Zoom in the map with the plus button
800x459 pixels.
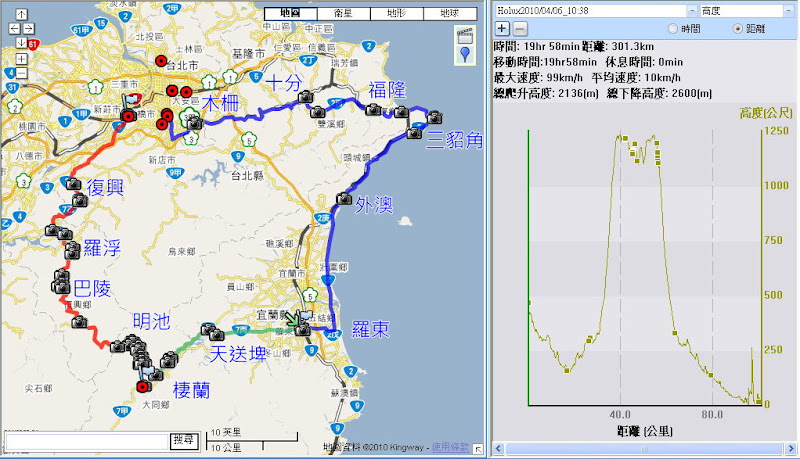pos(21,59)
